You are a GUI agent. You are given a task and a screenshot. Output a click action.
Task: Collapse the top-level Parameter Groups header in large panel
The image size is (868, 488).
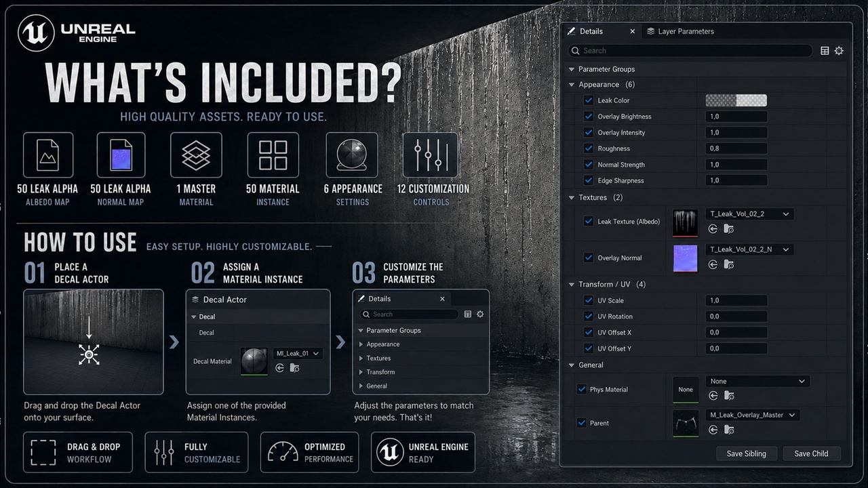(x=572, y=69)
